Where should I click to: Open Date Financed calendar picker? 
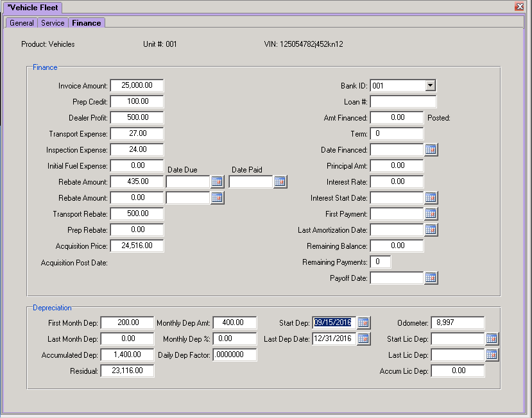[431, 149]
